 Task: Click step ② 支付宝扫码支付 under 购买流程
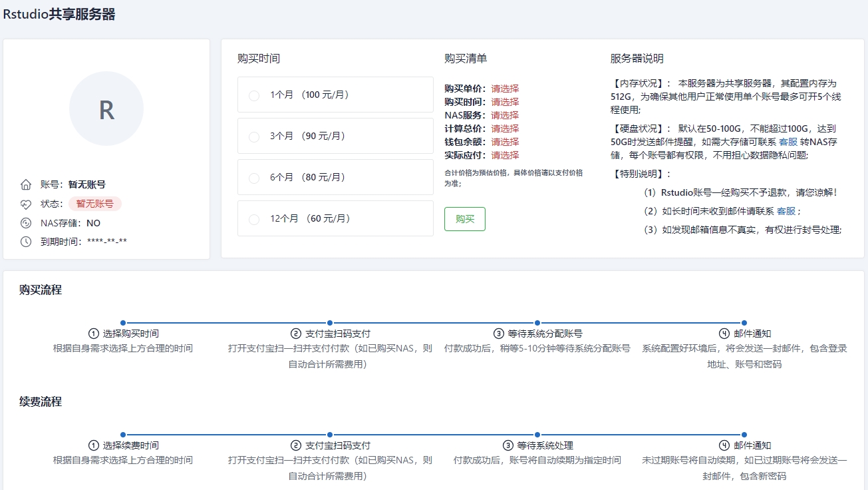click(x=331, y=334)
